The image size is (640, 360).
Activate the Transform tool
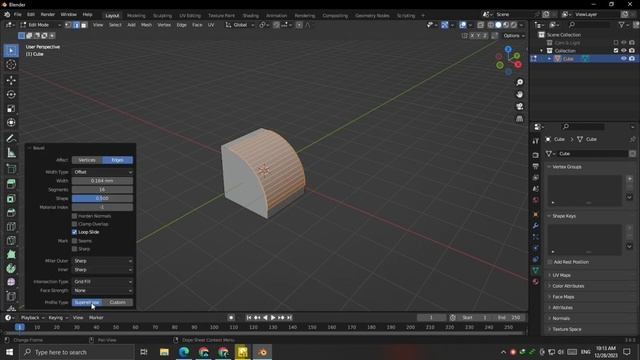point(11,122)
